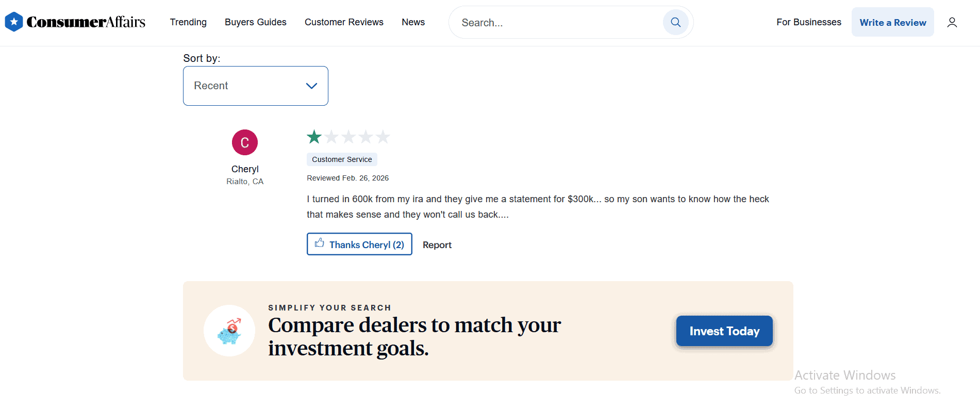
Task: Click Cheryl's review text about the IRA
Action: click(538, 207)
